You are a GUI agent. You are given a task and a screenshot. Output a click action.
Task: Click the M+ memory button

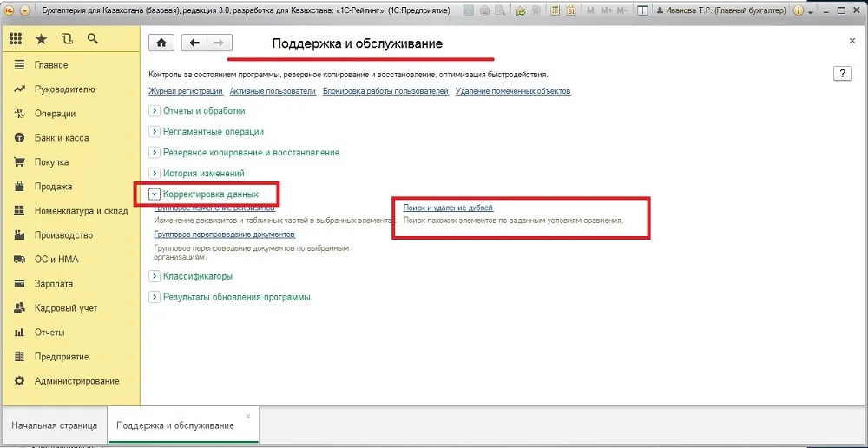pyautogui.click(x=607, y=10)
